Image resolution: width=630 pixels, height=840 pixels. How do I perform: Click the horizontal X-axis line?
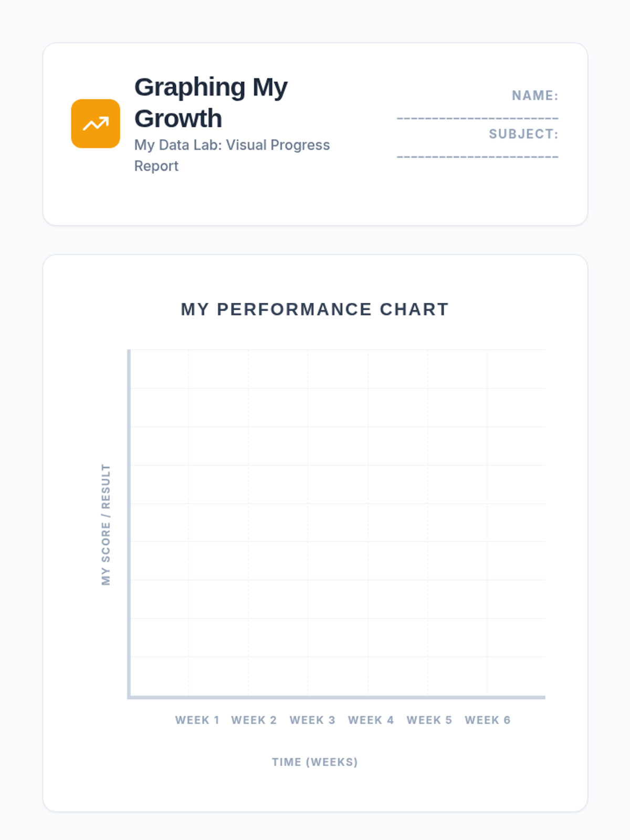click(x=337, y=697)
